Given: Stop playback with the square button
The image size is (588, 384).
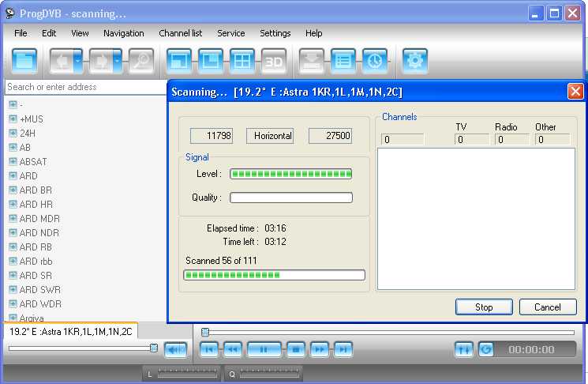Looking at the screenshot, I should point(296,350).
